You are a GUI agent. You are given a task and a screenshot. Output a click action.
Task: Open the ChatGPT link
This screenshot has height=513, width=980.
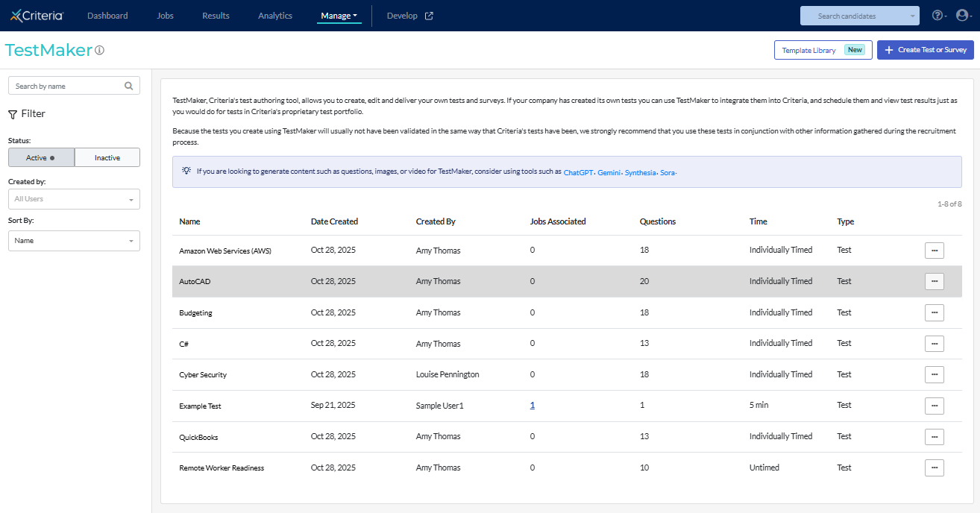click(x=578, y=172)
